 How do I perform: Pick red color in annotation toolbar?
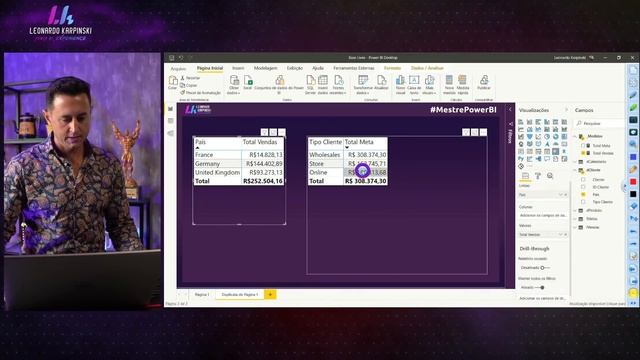633,182
